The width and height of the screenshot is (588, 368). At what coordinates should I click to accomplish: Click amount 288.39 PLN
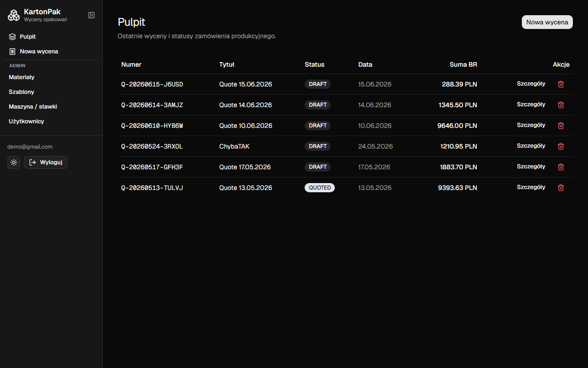[459, 84]
